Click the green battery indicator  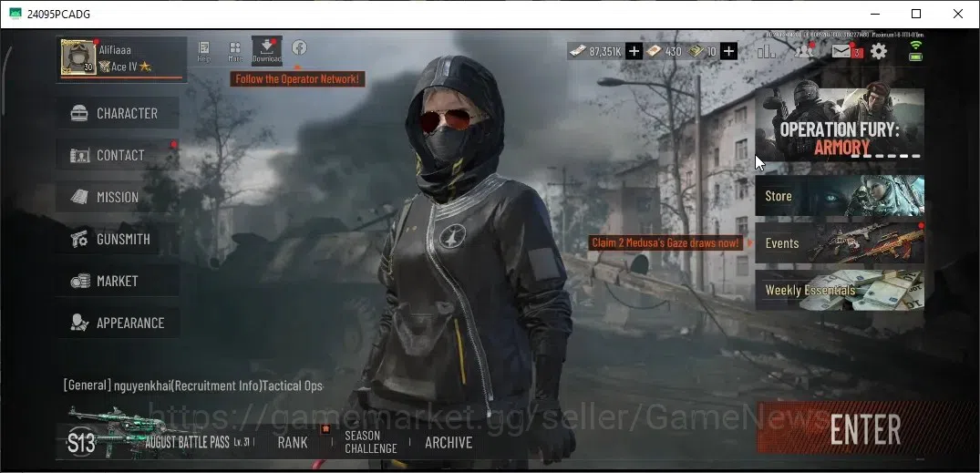click(915, 57)
